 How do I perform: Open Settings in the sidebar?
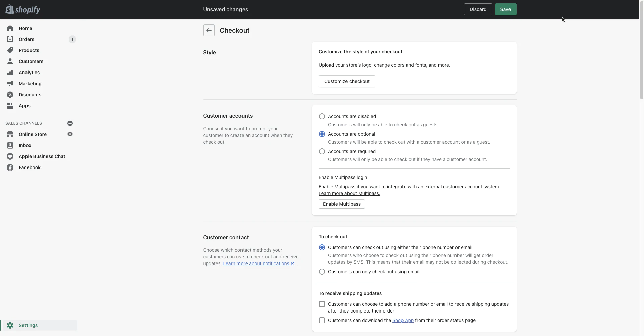[x=28, y=325]
